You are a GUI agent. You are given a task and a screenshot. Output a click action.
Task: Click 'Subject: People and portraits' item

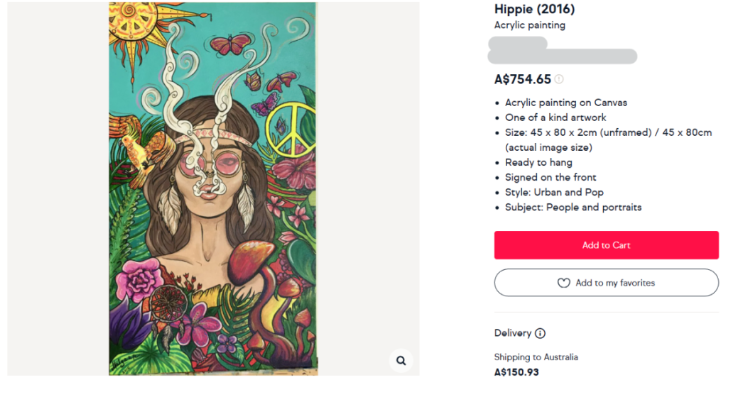point(573,207)
